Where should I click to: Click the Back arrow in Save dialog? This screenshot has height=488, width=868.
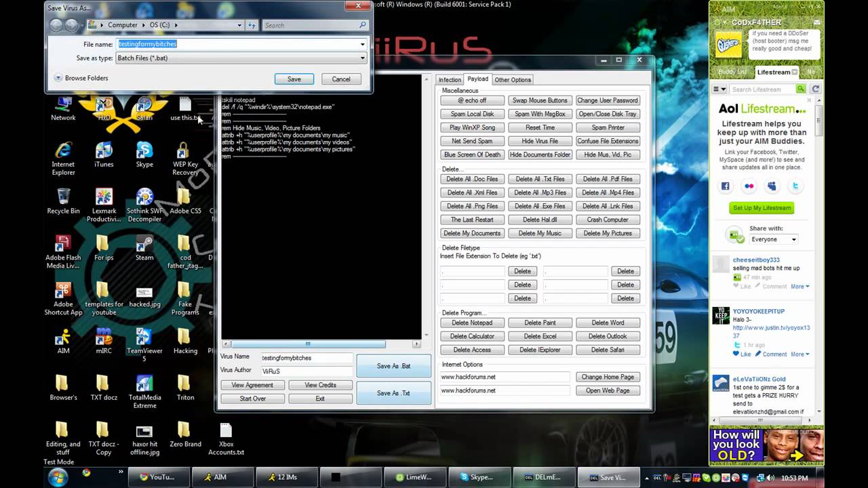point(56,25)
